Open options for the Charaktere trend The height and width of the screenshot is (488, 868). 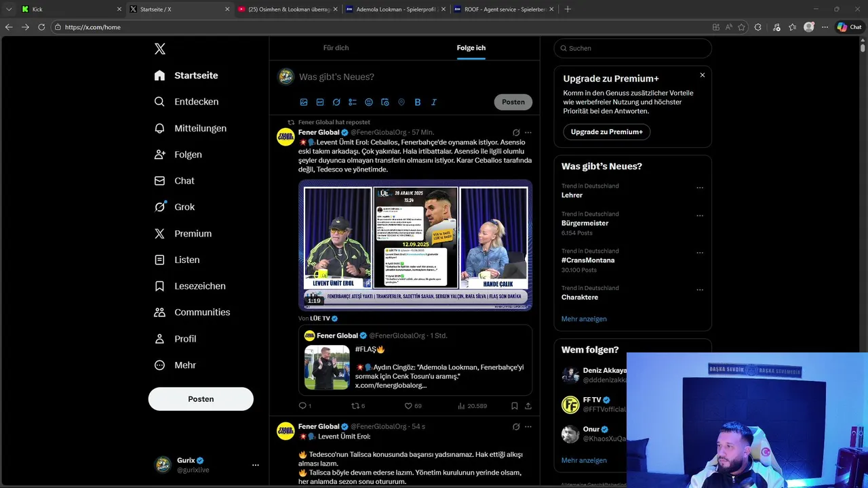point(700,290)
